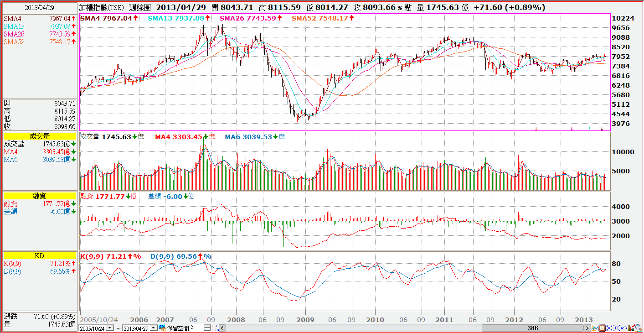Click the SMA26 7743.59 chart legend
The image size is (644, 333).
click(x=251, y=18)
